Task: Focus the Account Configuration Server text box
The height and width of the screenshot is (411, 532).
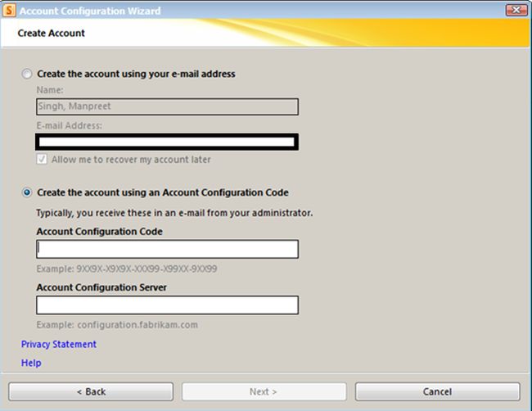Action: tap(167, 305)
